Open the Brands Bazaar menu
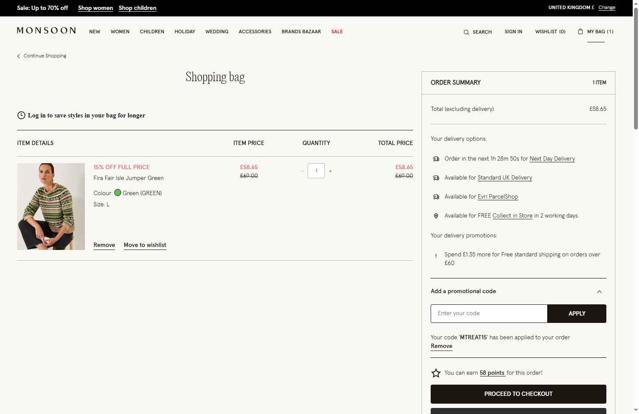This screenshot has width=639, height=414. coord(301,31)
